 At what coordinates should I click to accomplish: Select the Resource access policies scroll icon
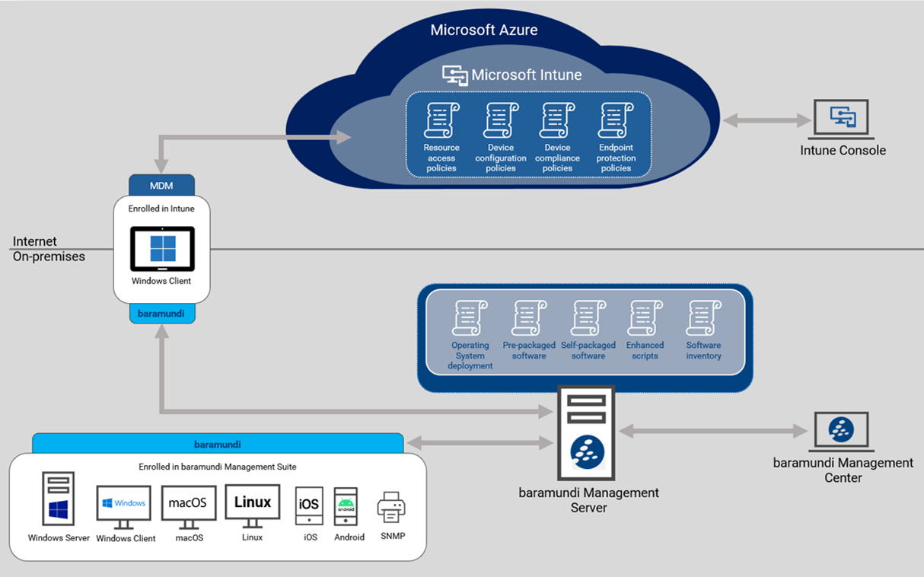[x=441, y=120]
